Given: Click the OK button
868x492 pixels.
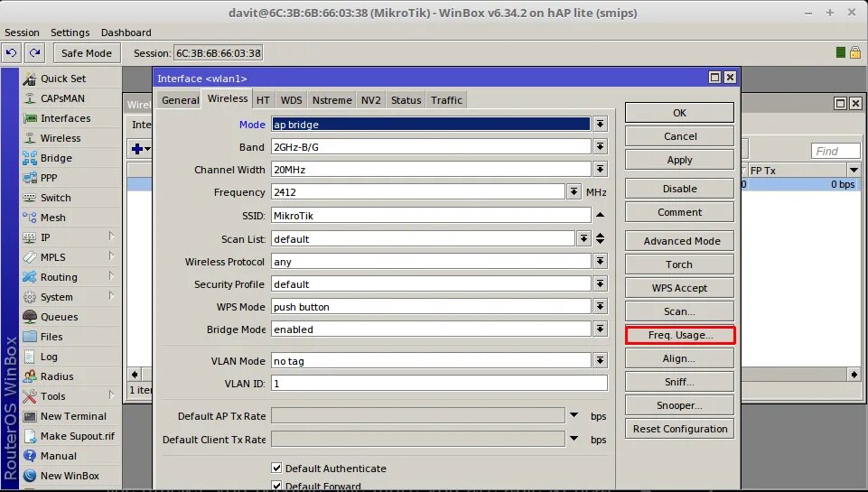Looking at the screenshot, I should point(680,113).
